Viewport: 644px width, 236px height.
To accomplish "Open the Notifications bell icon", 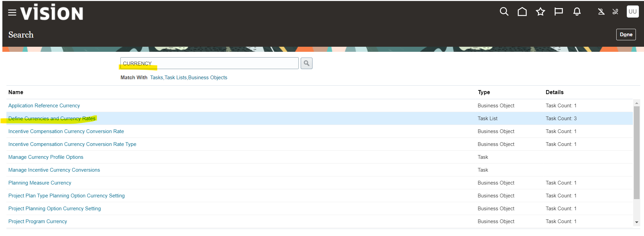I will [x=577, y=12].
